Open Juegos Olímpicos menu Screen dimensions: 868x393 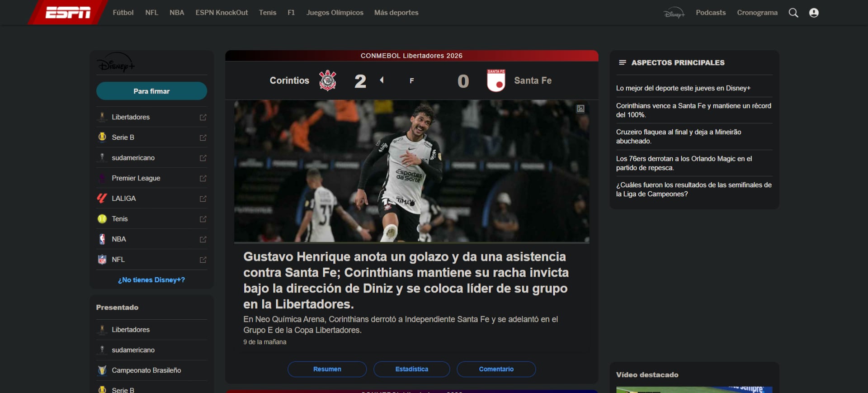(335, 13)
